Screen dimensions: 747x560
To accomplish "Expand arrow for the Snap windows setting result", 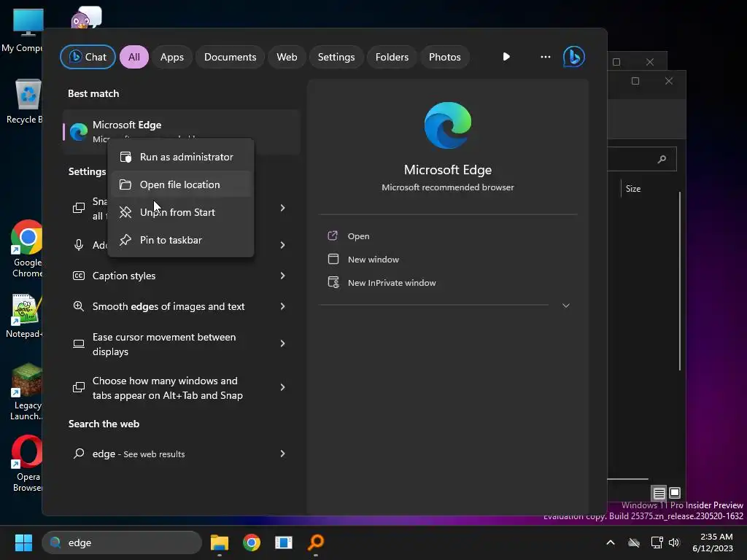I will click(282, 208).
